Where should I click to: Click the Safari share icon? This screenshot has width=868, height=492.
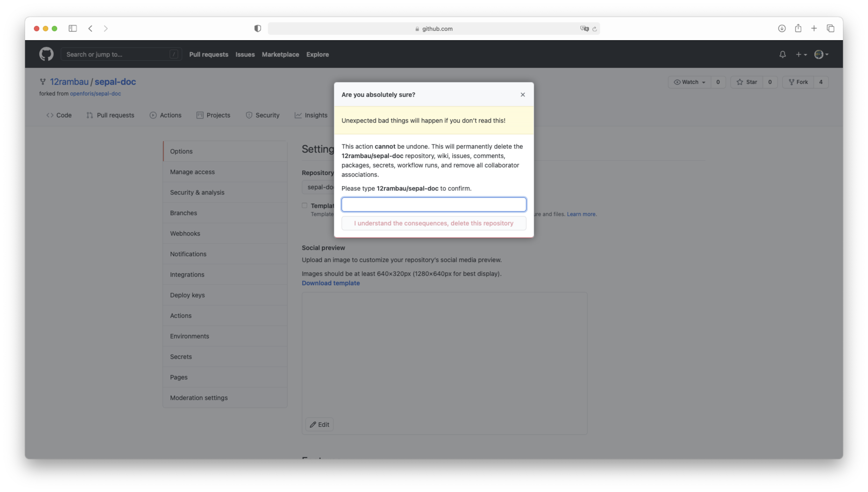point(798,28)
